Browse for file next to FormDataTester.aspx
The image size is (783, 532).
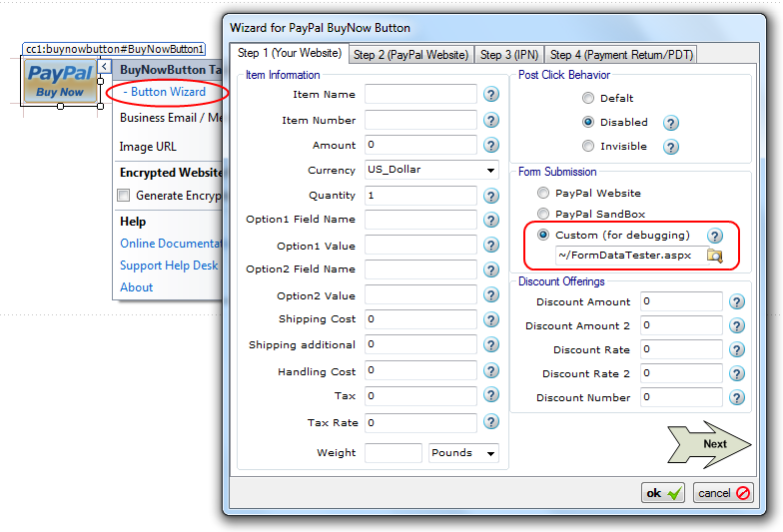(715, 256)
